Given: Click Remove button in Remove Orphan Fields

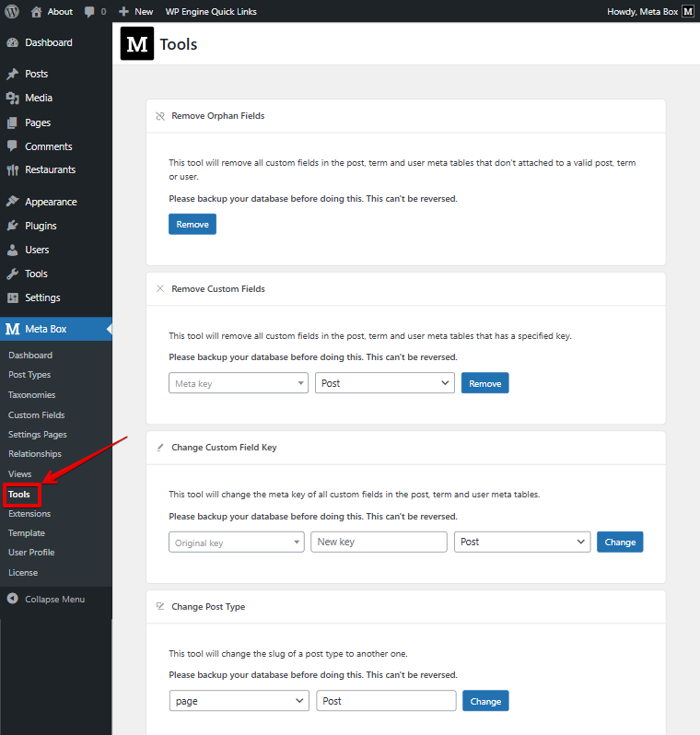Looking at the screenshot, I should tap(192, 224).
